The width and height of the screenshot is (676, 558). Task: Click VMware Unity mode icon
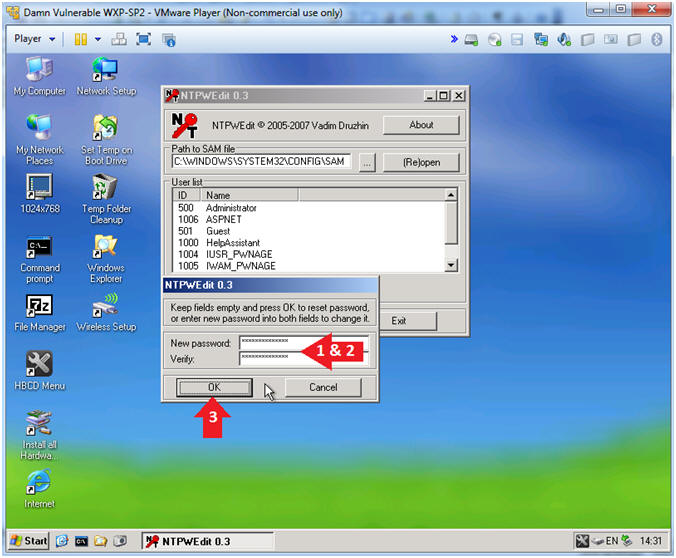click(x=169, y=40)
